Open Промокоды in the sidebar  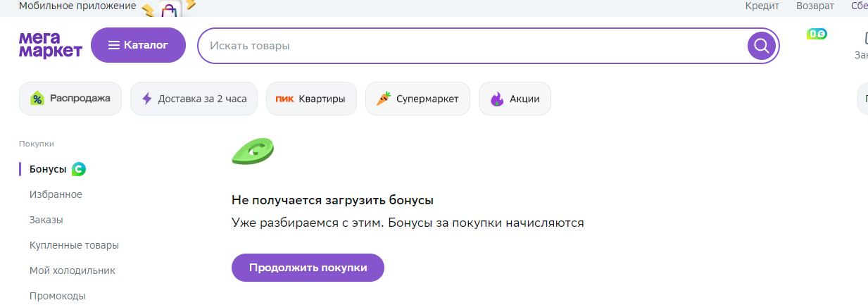tap(58, 296)
